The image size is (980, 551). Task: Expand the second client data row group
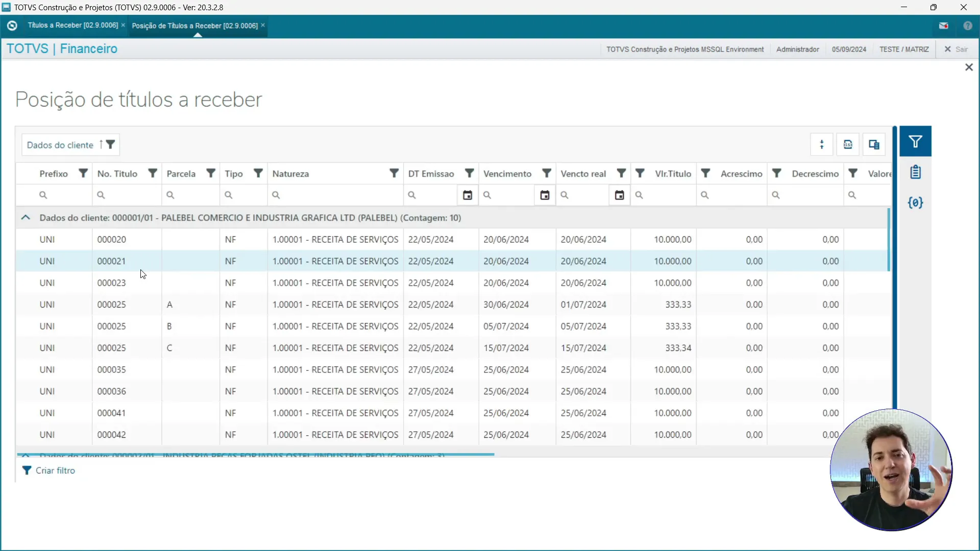tap(25, 456)
